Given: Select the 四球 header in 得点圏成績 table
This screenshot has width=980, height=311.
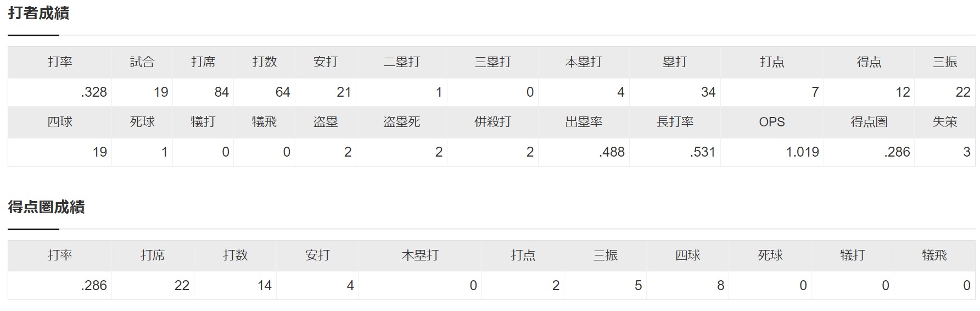Looking at the screenshot, I should [x=687, y=256].
